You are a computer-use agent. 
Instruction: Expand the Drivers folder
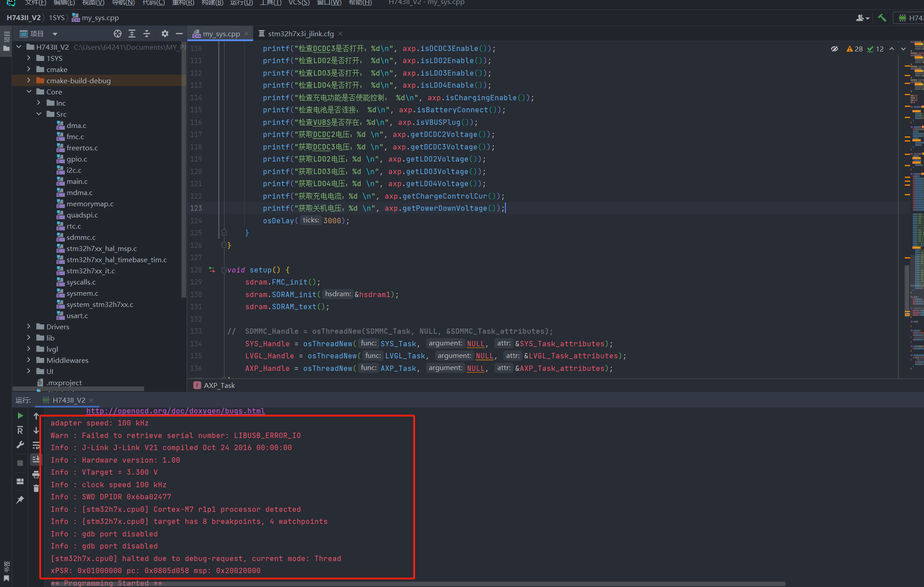(x=29, y=327)
